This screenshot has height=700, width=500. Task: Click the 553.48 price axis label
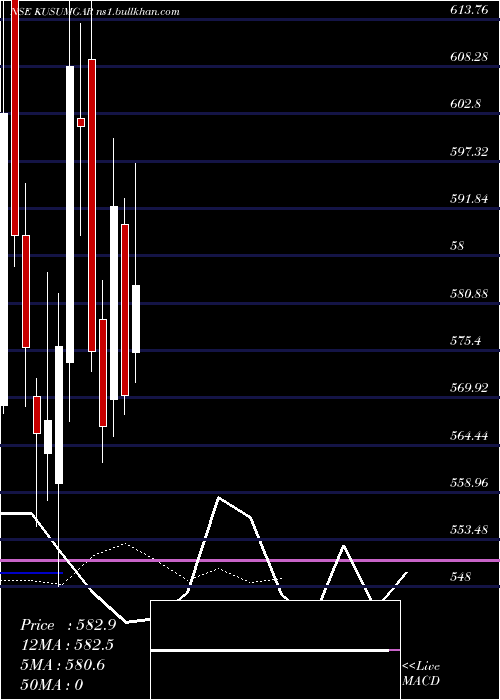469,530
